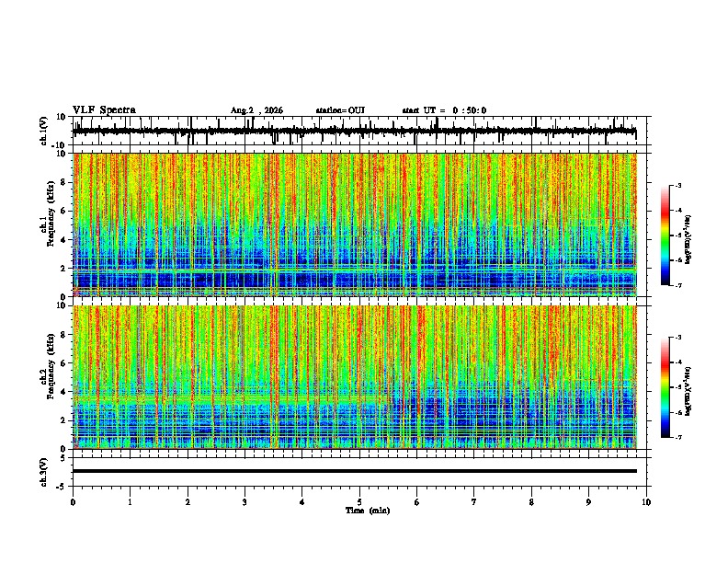Click the thick black ch.3 voltage line

[x=355, y=471]
